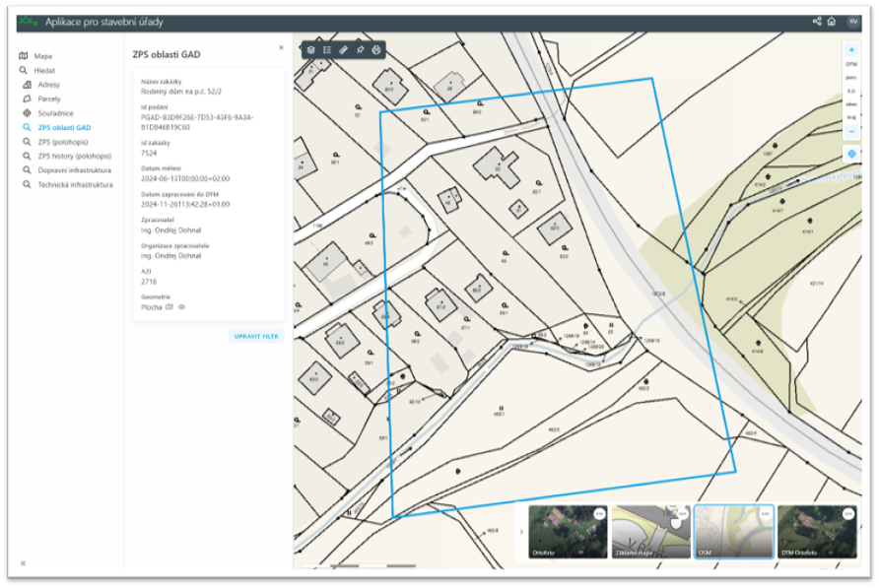This screenshot has width=879, height=588.
Task: Show geometry on map icon next to Plocha
Action: pos(169,307)
